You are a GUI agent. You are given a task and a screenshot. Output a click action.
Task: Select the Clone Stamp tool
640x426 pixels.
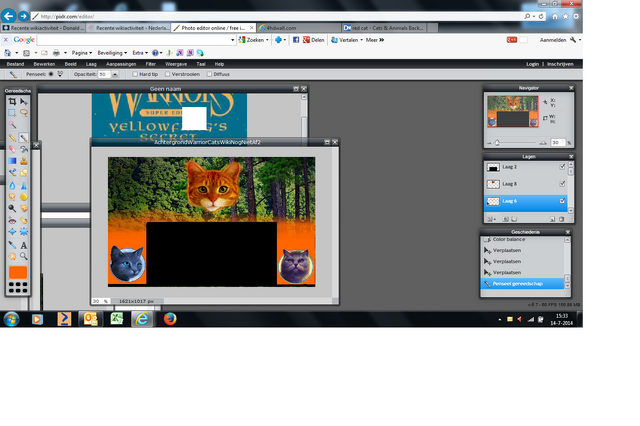tap(24, 161)
